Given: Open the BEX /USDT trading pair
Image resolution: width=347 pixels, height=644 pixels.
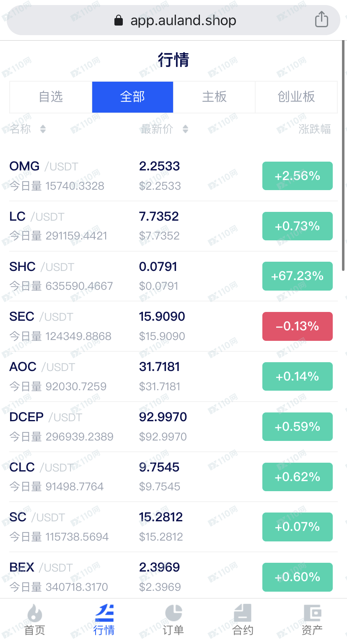Looking at the screenshot, I should point(173,577).
